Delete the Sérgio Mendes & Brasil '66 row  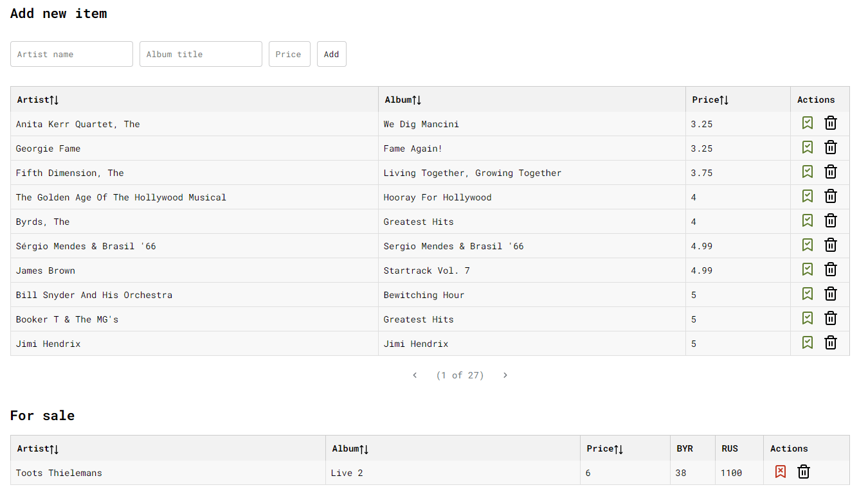pyautogui.click(x=831, y=245)
